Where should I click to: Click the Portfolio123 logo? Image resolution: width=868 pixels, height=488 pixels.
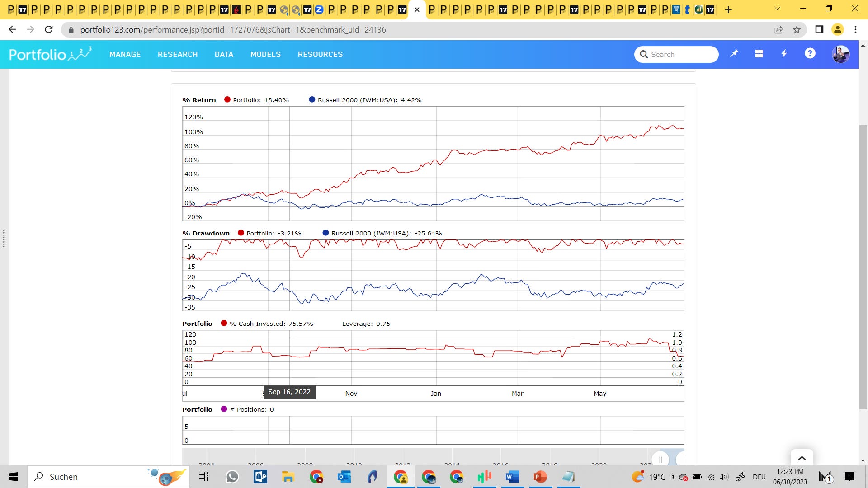coord(50,54)
